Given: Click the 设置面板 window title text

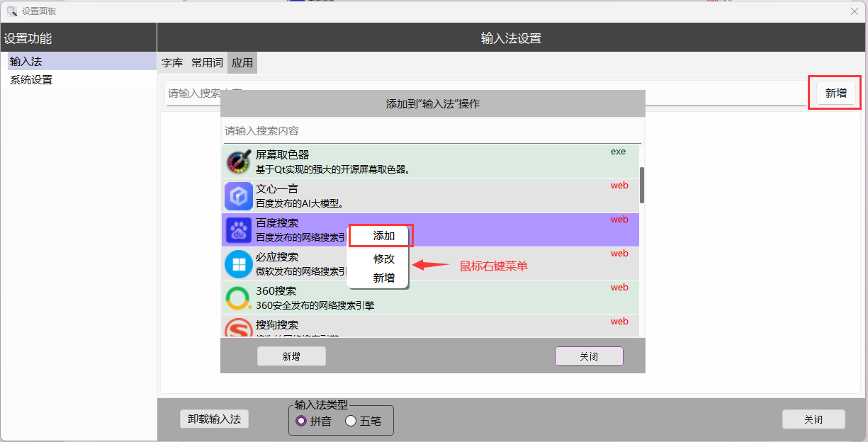Looking at the screenshot, I should (39, 11).
